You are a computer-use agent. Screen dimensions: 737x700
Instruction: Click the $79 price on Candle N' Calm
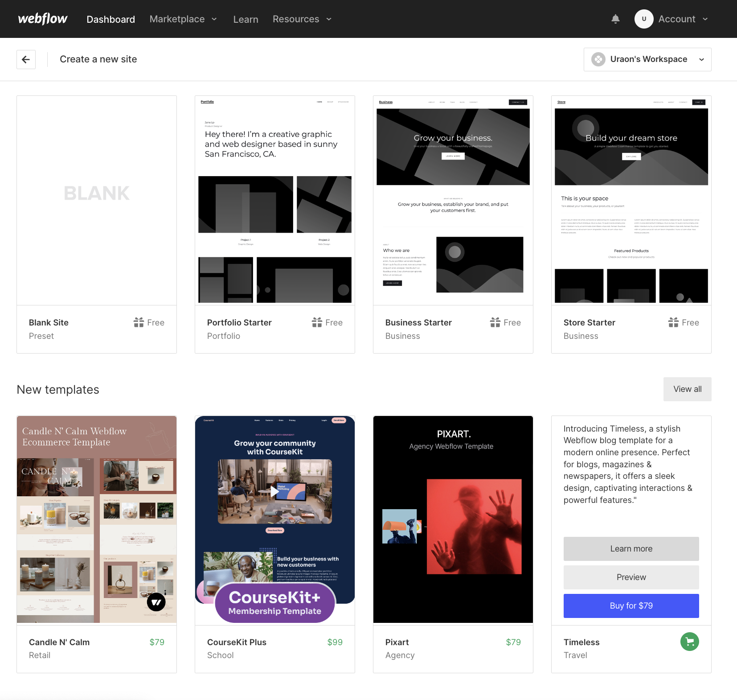157,642
